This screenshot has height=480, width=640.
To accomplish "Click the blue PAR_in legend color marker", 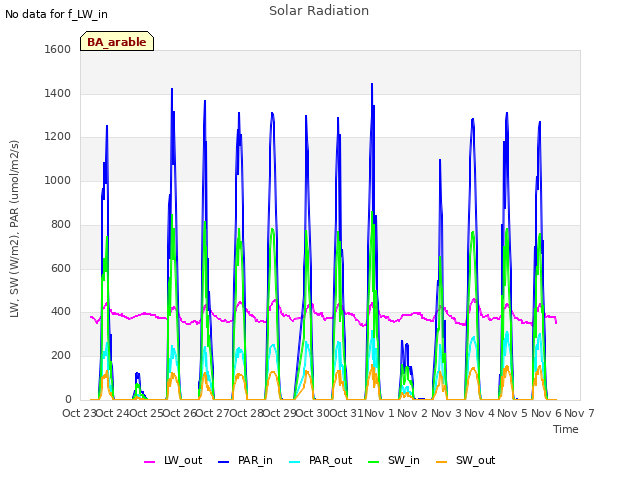I will pyautogui.click(x=224, y=462).
